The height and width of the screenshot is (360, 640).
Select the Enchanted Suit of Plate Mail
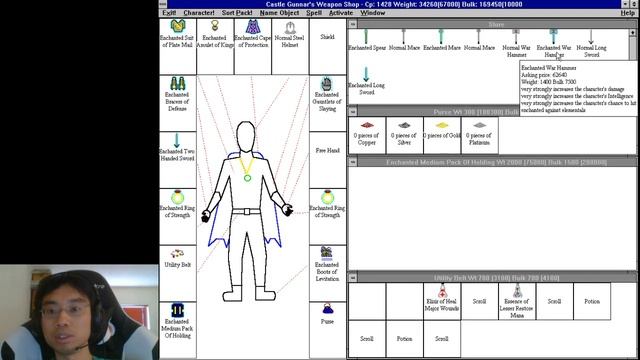(x=178, y=46)
